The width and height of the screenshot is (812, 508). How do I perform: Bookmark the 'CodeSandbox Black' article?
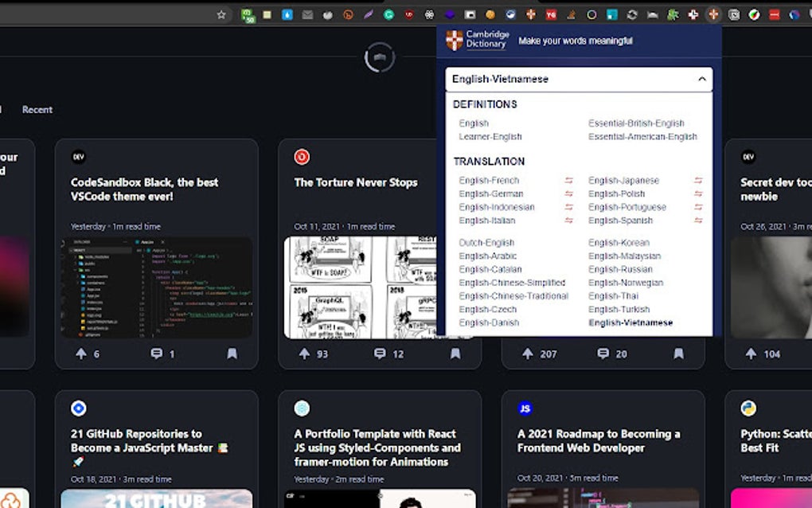point(233,354)
